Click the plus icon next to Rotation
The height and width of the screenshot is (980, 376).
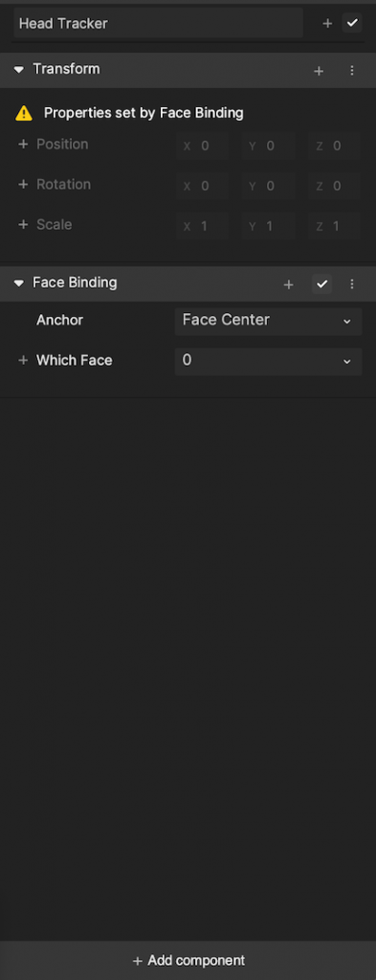(x=23, y=185)
